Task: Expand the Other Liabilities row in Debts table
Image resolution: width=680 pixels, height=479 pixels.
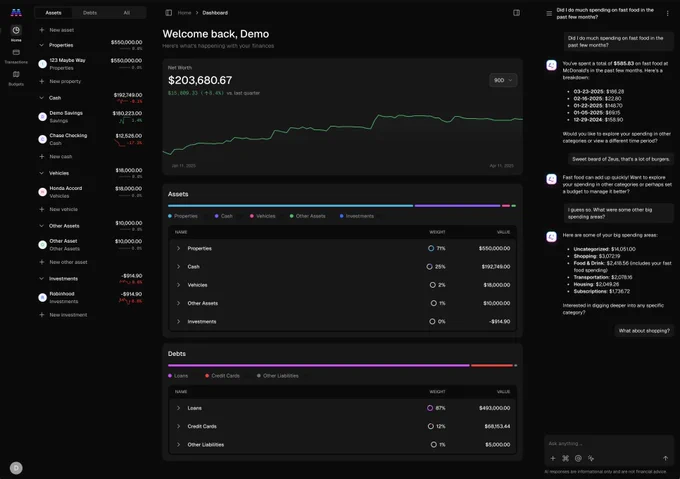Action: click(x=178, y=444)
